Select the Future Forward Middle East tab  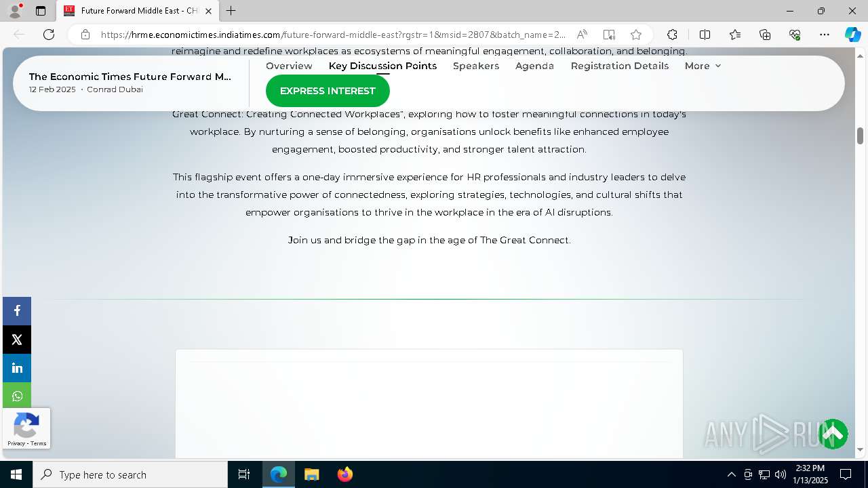138,11
